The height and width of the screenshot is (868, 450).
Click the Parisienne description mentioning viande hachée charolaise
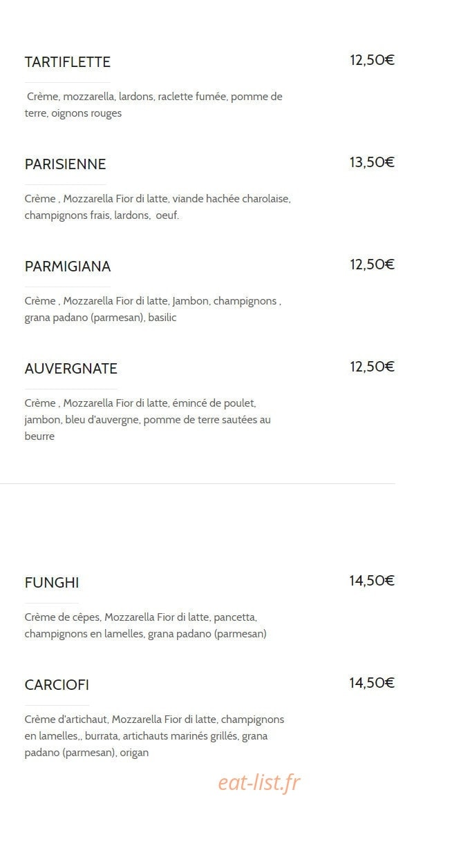pyautogui.click(x=158, y=207)
